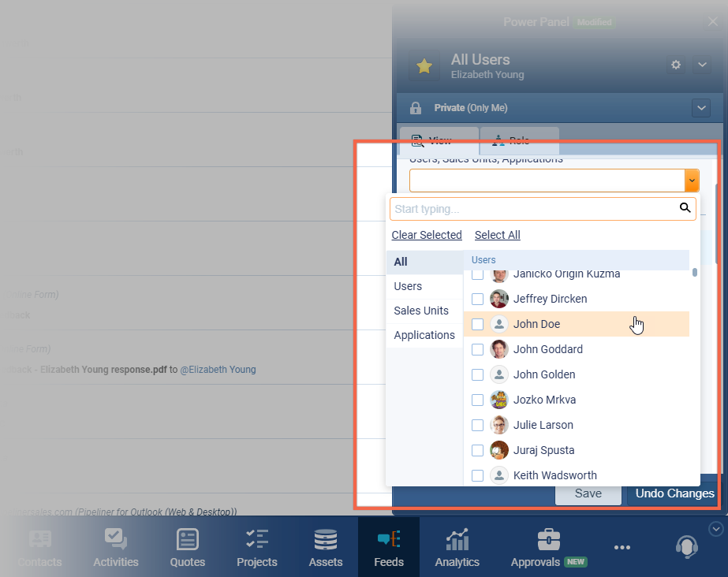Open Assets from the bottom navigation bar
728x577 pixels.
326,549
